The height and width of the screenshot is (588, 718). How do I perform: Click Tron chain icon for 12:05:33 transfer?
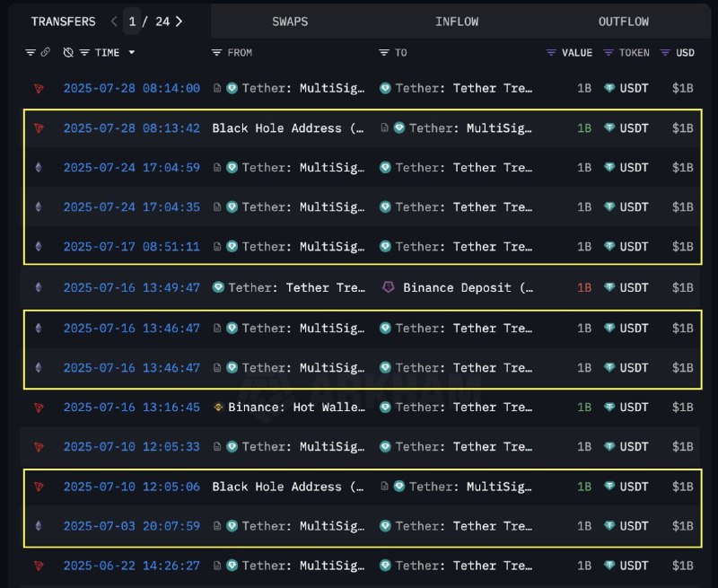[x=39, y=447]
